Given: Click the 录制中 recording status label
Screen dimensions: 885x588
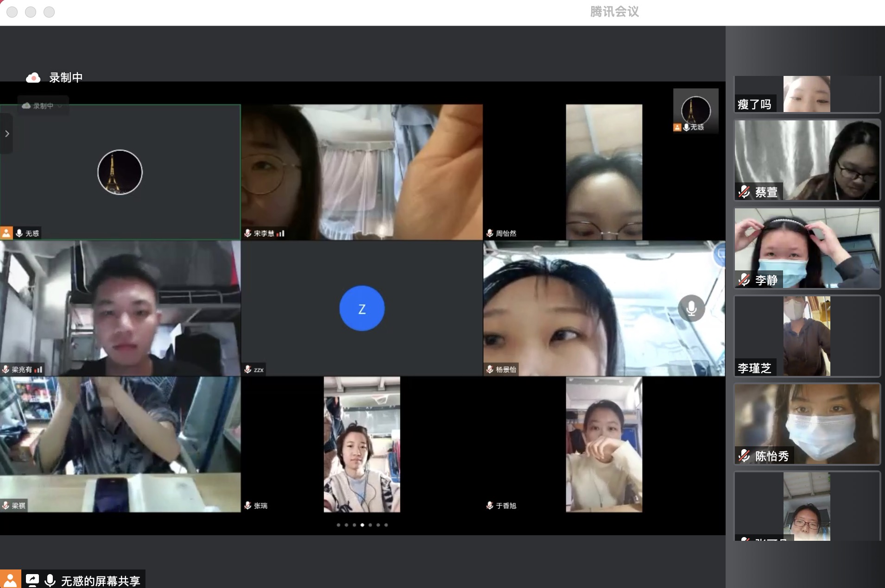Looking at the screenshot, I should pyautogui.click(x=66, y=77).
